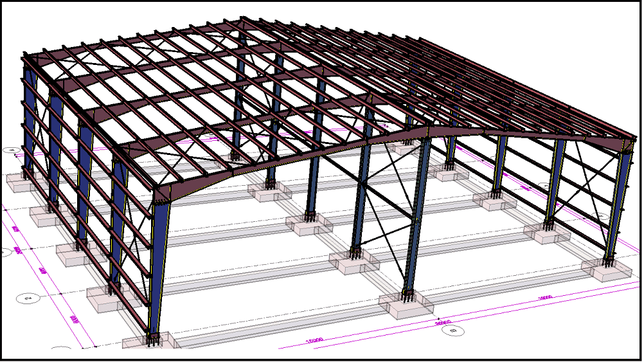Image resolution: width=644 pixels, height=362 pixels.
Task: Click anchor bolts at front gable center column base
Action: point(406,296)
